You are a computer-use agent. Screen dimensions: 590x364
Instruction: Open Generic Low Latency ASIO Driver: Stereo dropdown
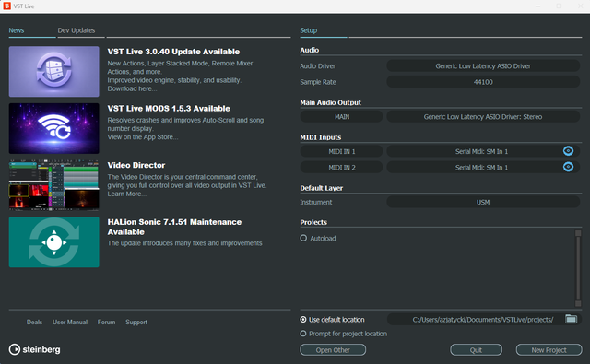click(x=483, y=116)
